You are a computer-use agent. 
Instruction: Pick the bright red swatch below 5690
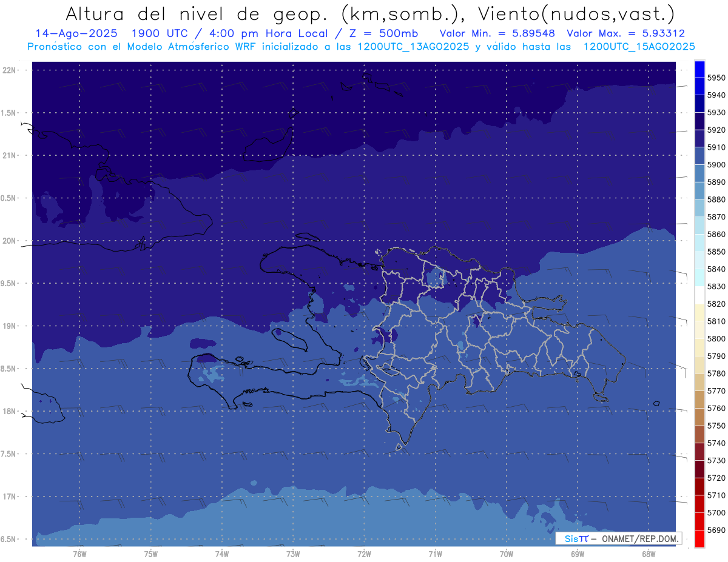[x=699, y=538]
